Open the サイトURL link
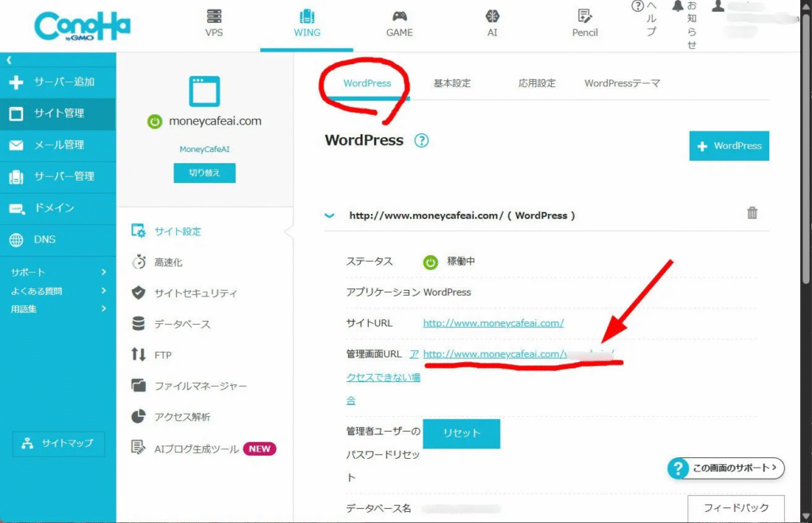Viewport: 812px width, 523px height. pos(493,323)
